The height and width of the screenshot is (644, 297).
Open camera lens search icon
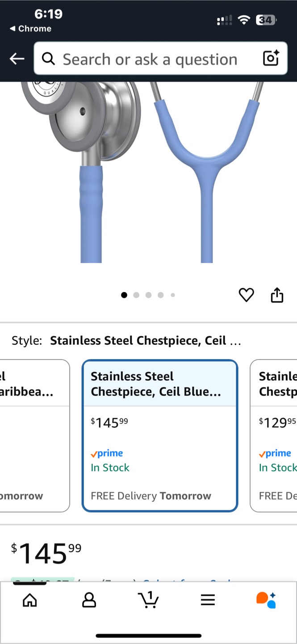(x=271, y=58)
